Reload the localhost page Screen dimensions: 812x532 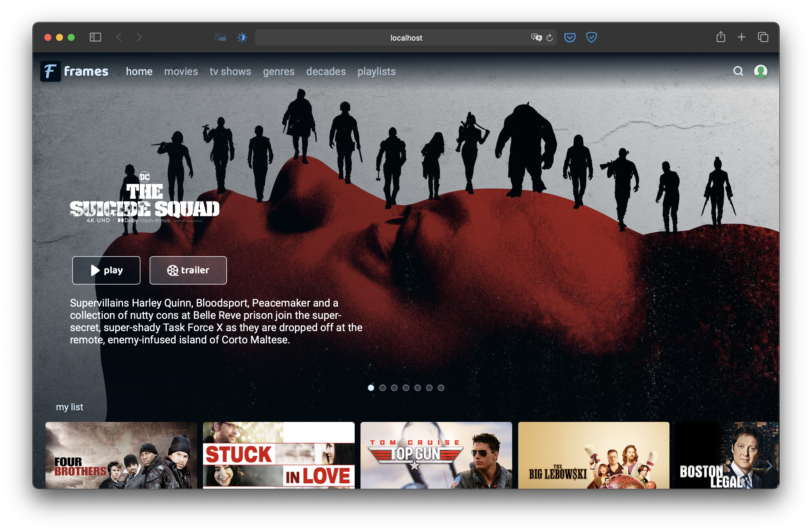point(549,38)
